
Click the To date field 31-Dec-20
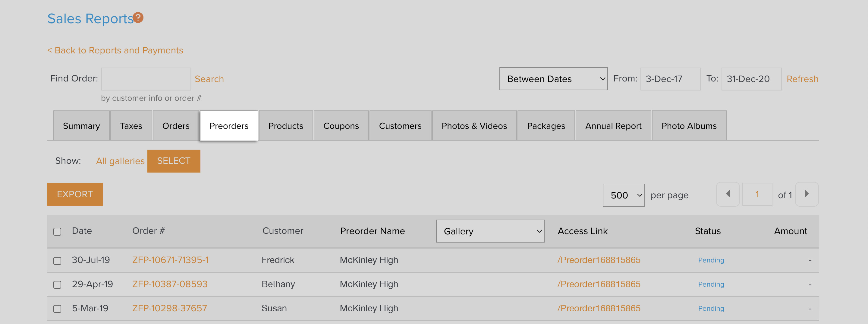[751, 79]
